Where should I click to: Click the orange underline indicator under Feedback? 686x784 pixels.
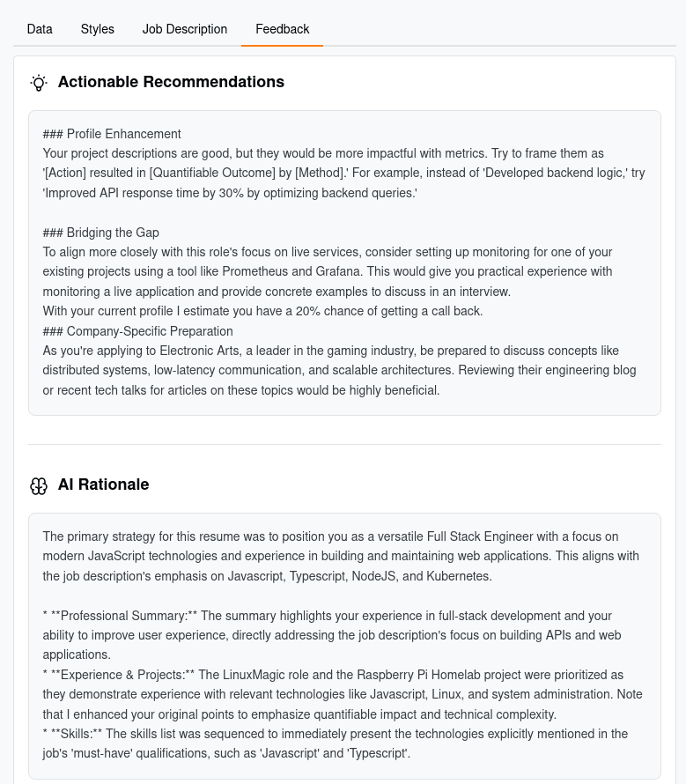[282, 43]
